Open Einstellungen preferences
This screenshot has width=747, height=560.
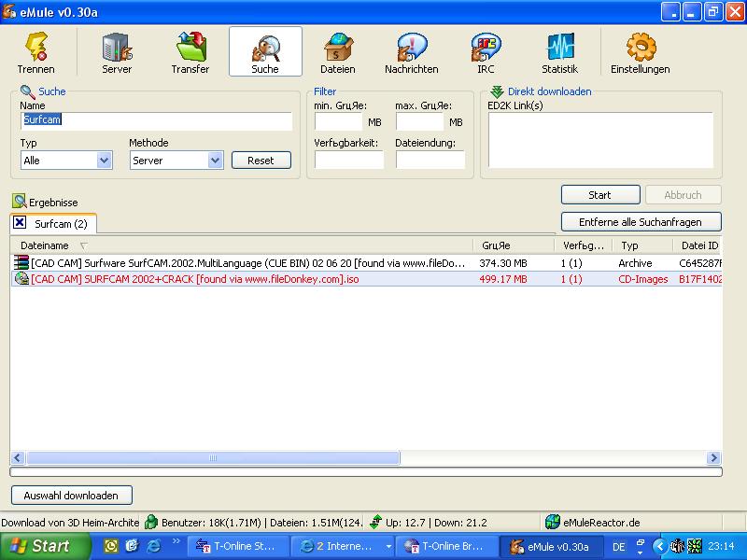tap(641, 51)
